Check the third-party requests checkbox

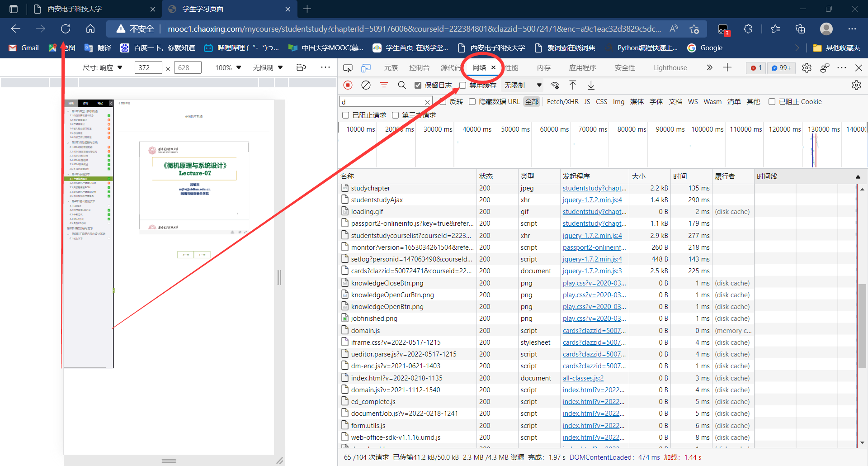(396, 115)
